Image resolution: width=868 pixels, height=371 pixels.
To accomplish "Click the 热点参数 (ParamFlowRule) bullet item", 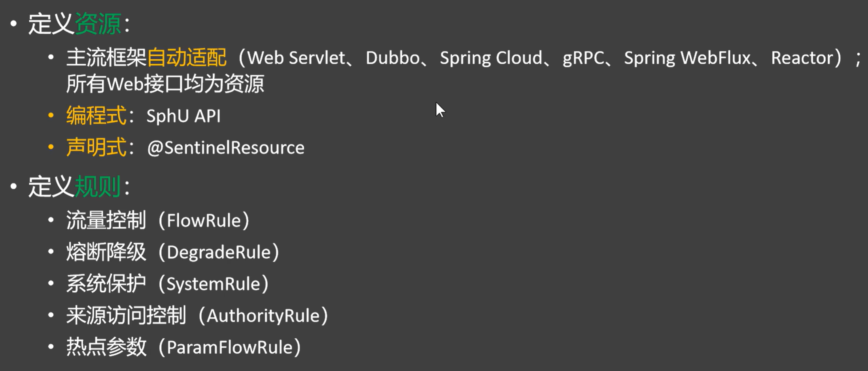I will pos(184,347).
